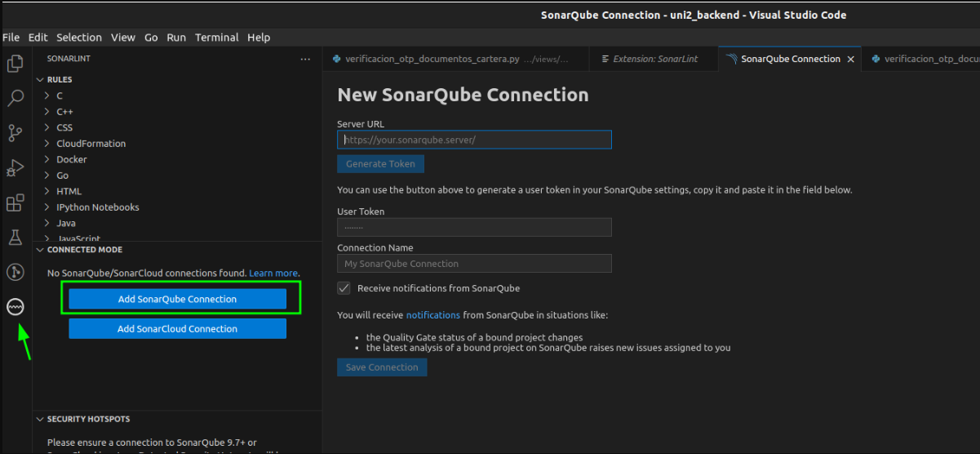This screenshot has height=454, width=980.
Task: Expand the C rules node
Action: click(x=47, y=96)
